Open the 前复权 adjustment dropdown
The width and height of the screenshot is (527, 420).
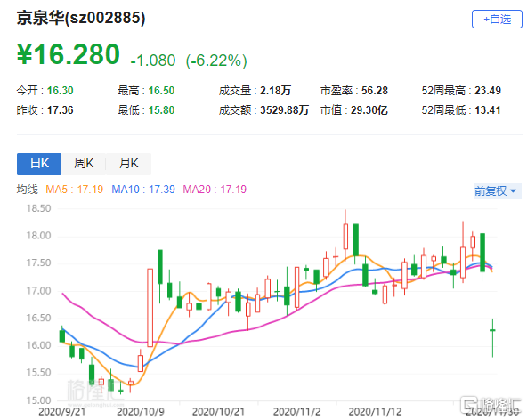[x=497, y=191]
